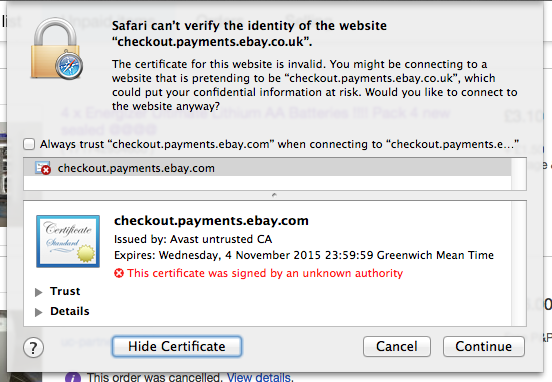The image size is (552, 382).
Task: Enable Always trust checkout.payments.ebay.com checkbox
Action: pos(29,144)
